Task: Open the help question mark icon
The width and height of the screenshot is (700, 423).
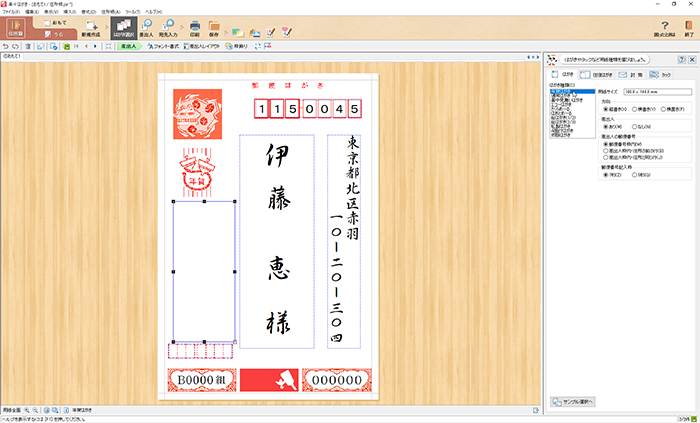Action: pyautogui.click(x=664, y=28)
